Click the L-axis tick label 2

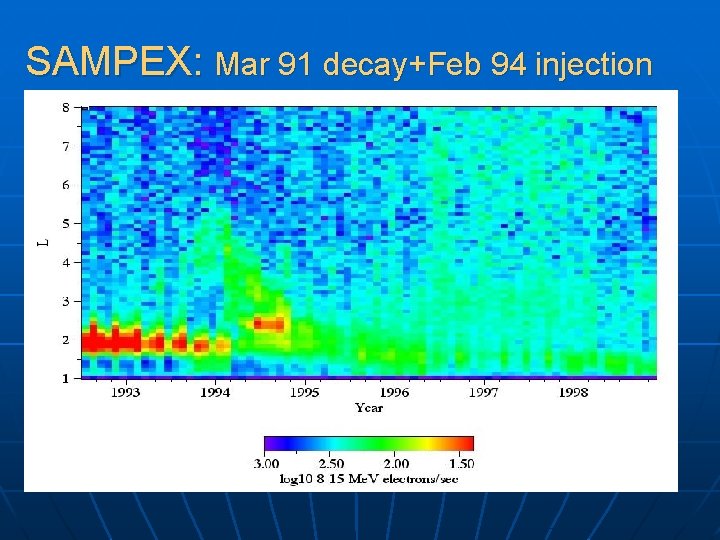[x=66, y=340]
